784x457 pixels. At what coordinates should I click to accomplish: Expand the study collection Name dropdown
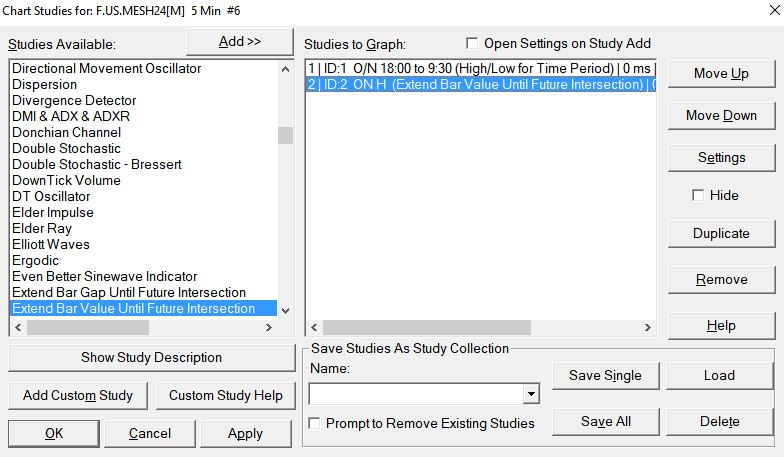(531, 395)
